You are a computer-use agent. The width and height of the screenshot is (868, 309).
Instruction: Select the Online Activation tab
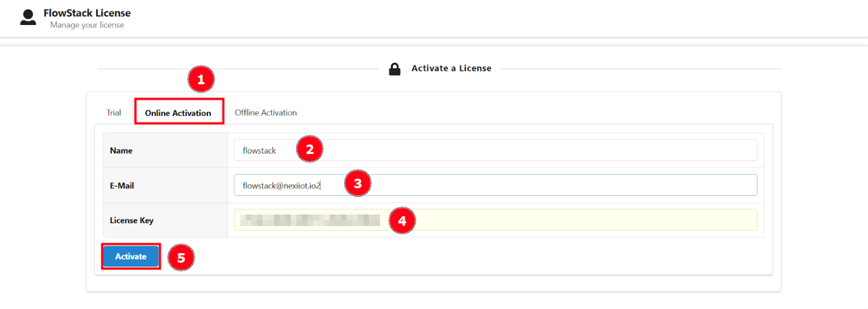(x=178, y=112)
